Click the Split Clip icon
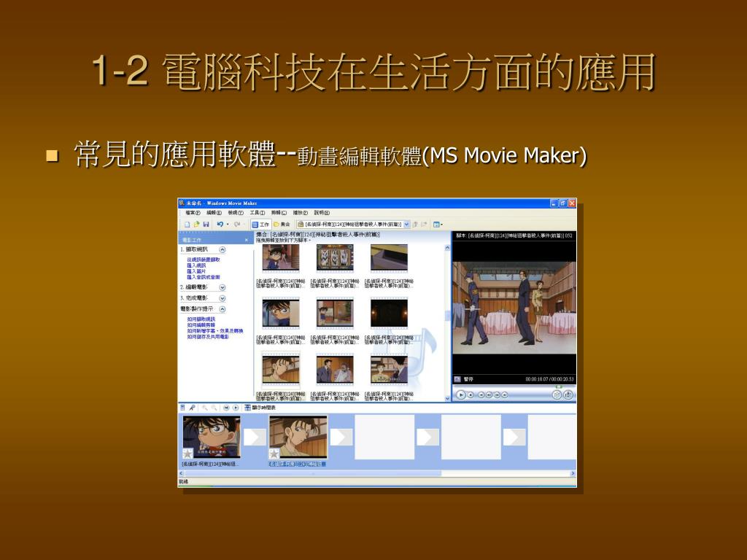 557,394
